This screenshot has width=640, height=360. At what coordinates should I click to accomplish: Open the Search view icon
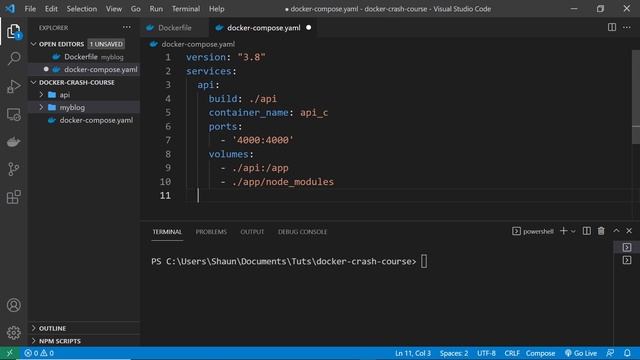[x=14, y=58]
